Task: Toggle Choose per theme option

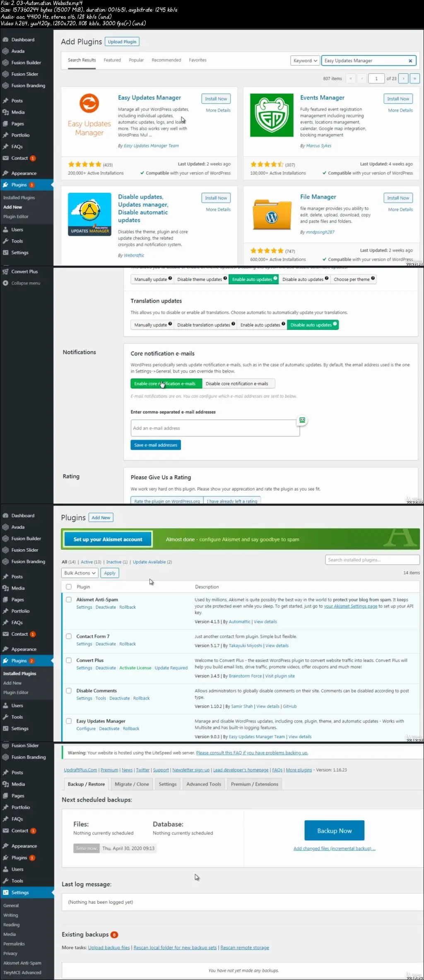Action: point(354,279)
